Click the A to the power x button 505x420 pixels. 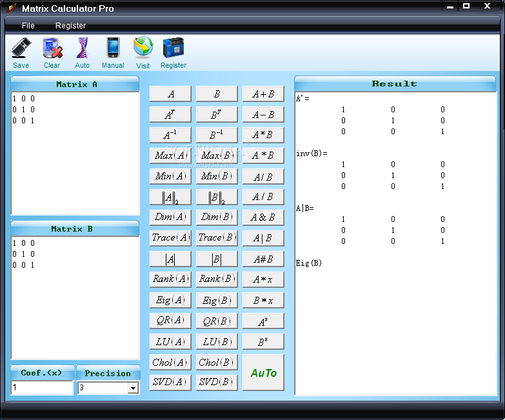point(263,321)
